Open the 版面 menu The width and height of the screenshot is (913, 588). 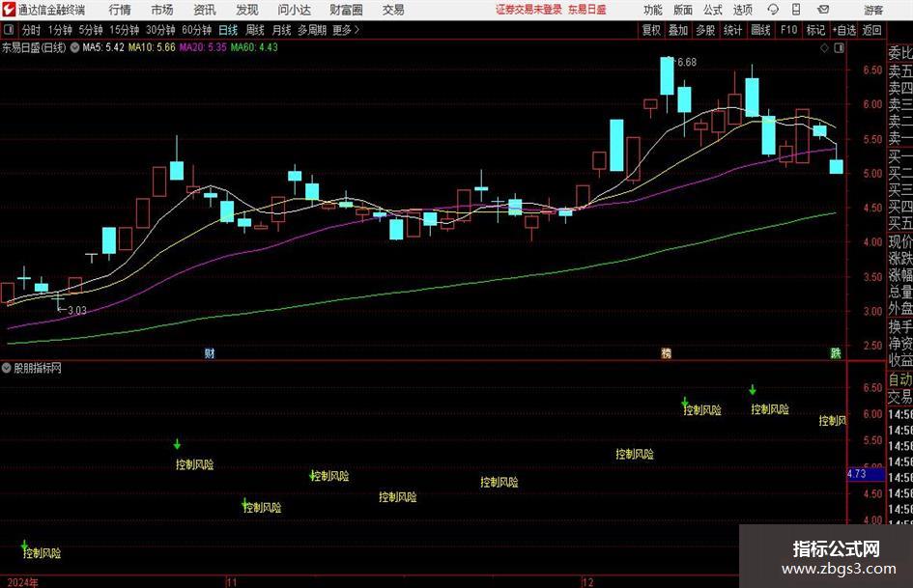coord(683,10)
